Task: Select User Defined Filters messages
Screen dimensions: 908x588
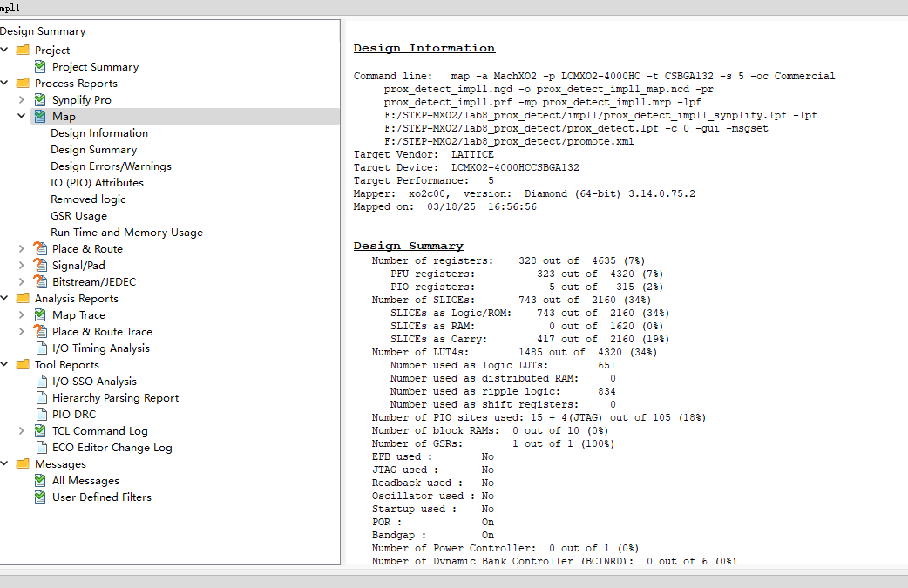Action: point(101,497)
